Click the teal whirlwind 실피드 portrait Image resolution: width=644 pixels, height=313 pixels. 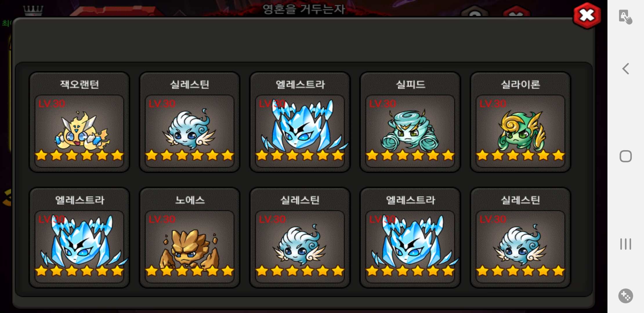point(410,130)
